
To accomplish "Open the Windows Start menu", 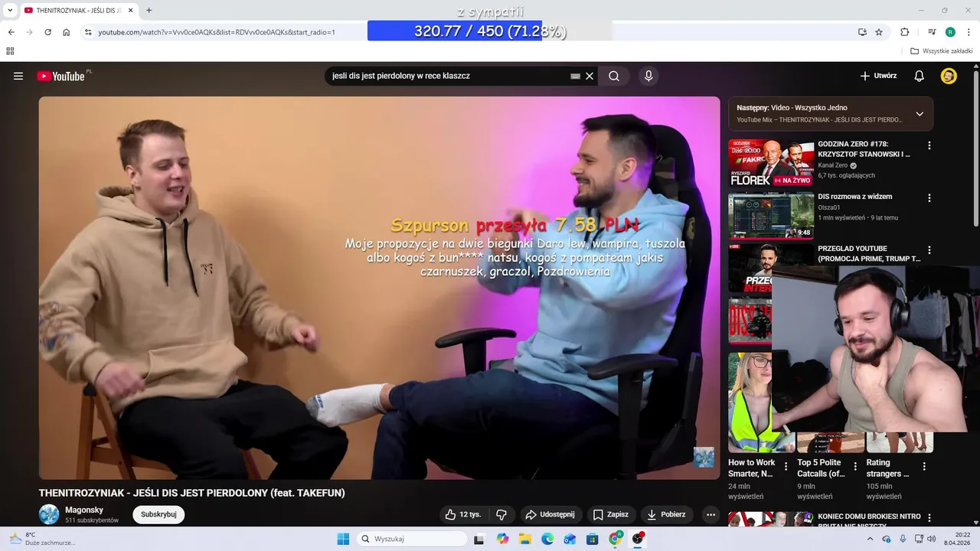I will pos(343,539).
